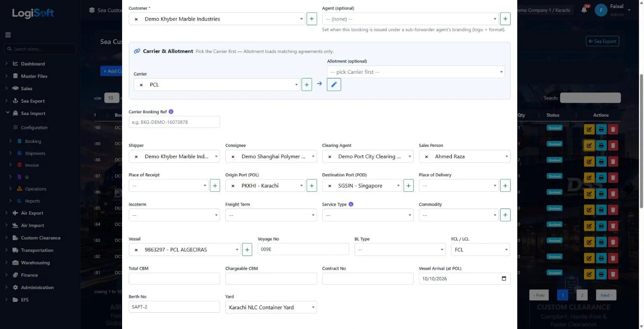Click the Berth No input field
The image size is (644, 329).
pos(174,307)
